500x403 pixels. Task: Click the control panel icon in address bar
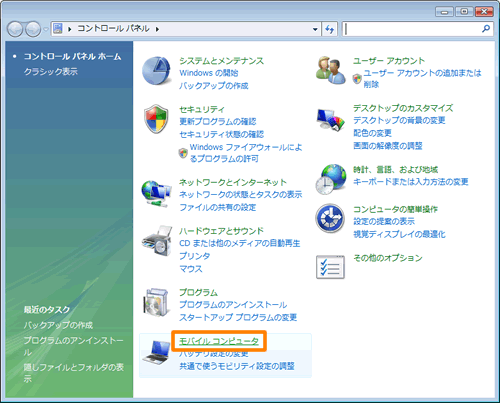pos(58,29)
